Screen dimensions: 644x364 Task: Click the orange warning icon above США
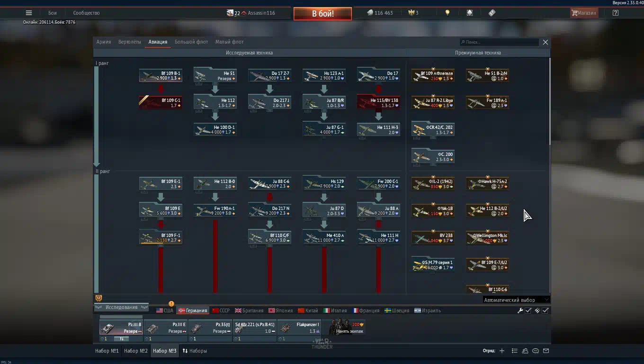pyautogui.click(x=171, y=304)
